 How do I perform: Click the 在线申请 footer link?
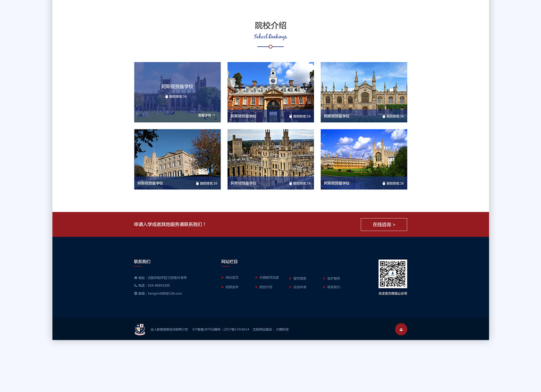coord(299,287)
